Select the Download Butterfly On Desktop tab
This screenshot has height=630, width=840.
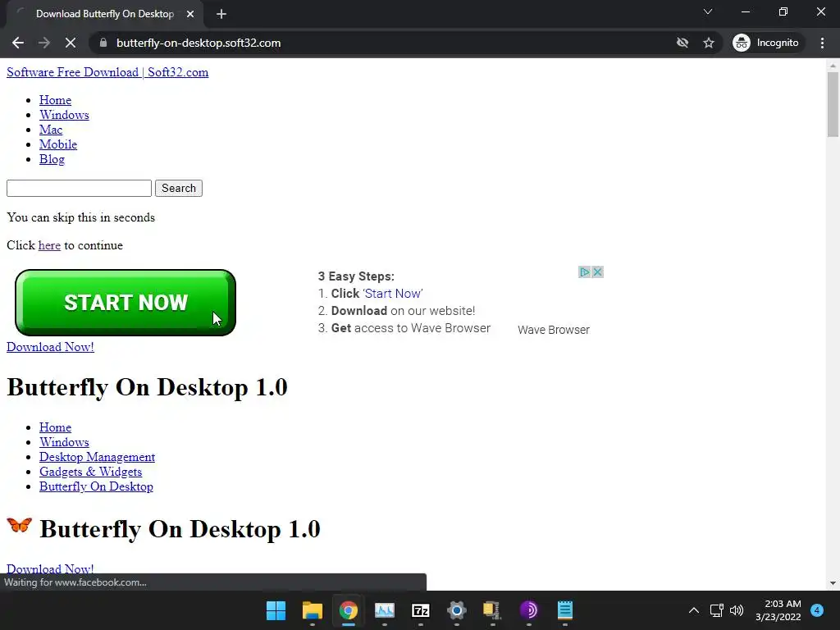[105, 14]
